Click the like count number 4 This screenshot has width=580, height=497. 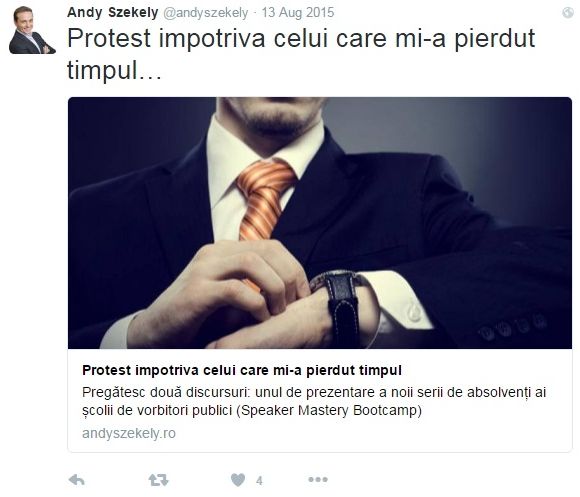click(259, 480)
